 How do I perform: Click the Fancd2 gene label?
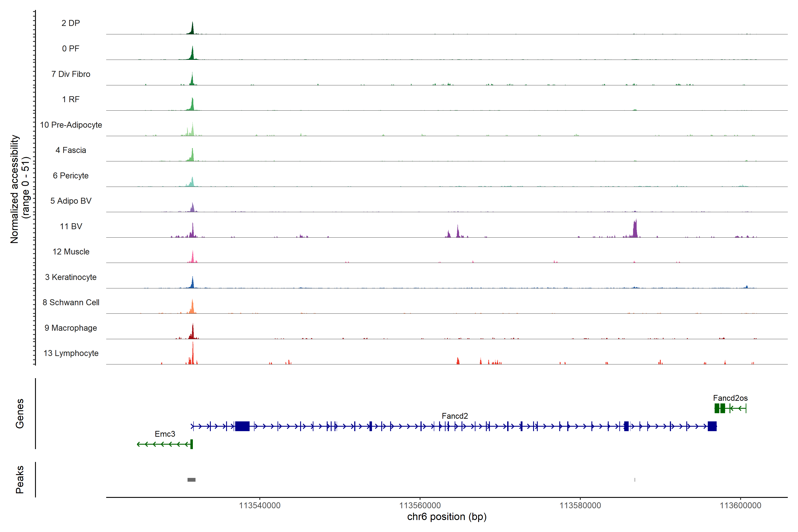pyautogui.click(x=455, y=416)
